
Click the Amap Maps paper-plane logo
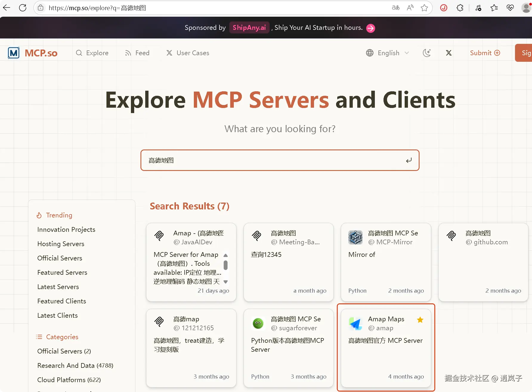355,324
